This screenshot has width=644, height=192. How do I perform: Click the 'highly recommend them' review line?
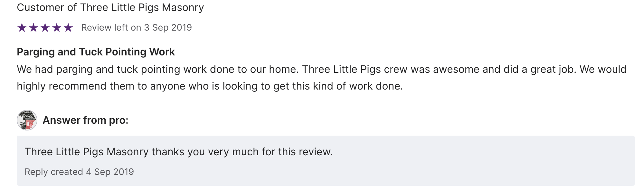209,86
